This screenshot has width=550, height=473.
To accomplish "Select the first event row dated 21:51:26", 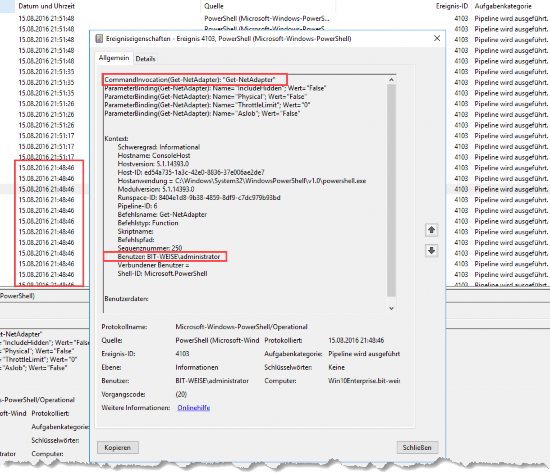I will tap(46, 104).
